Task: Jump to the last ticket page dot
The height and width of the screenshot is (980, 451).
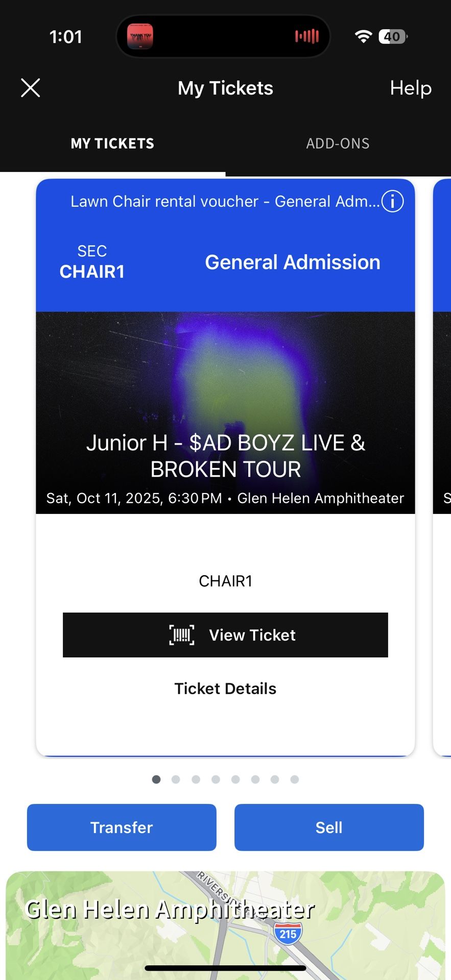Action: click(x=295, y=779)
